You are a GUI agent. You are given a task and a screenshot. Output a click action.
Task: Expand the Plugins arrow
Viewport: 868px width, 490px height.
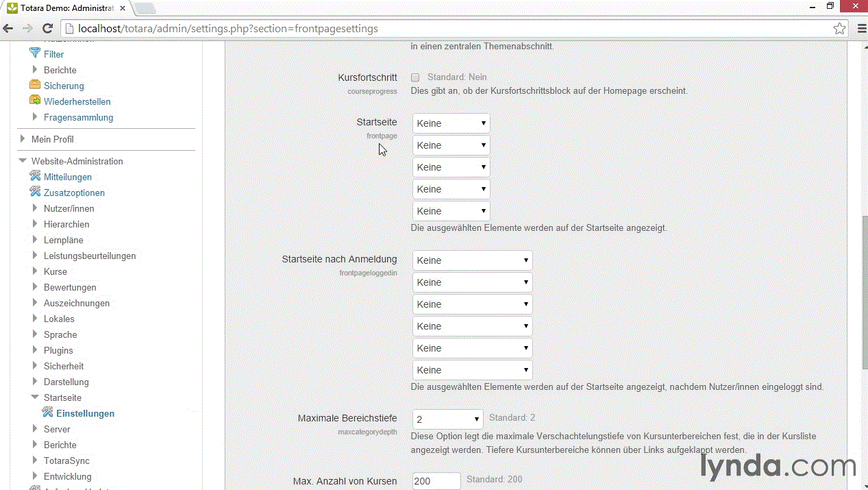(x=35, y=350)
